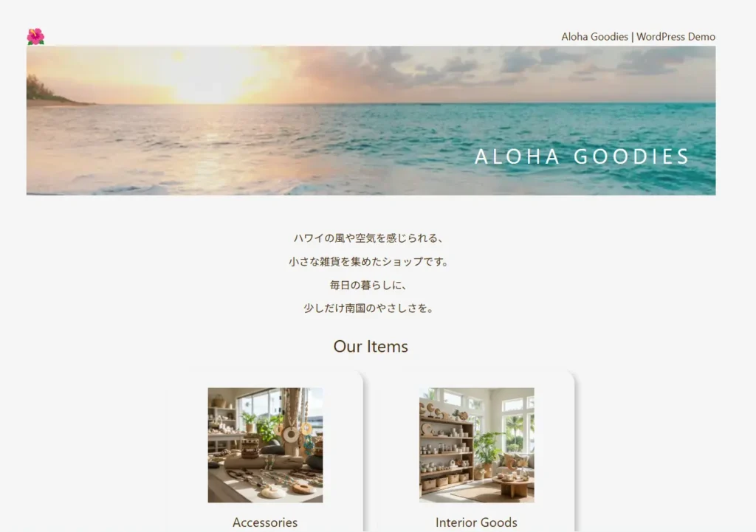
Task: Click the necklace display stand in the Accessories photo
Action: pyautogui.click(x=292, y=421)
